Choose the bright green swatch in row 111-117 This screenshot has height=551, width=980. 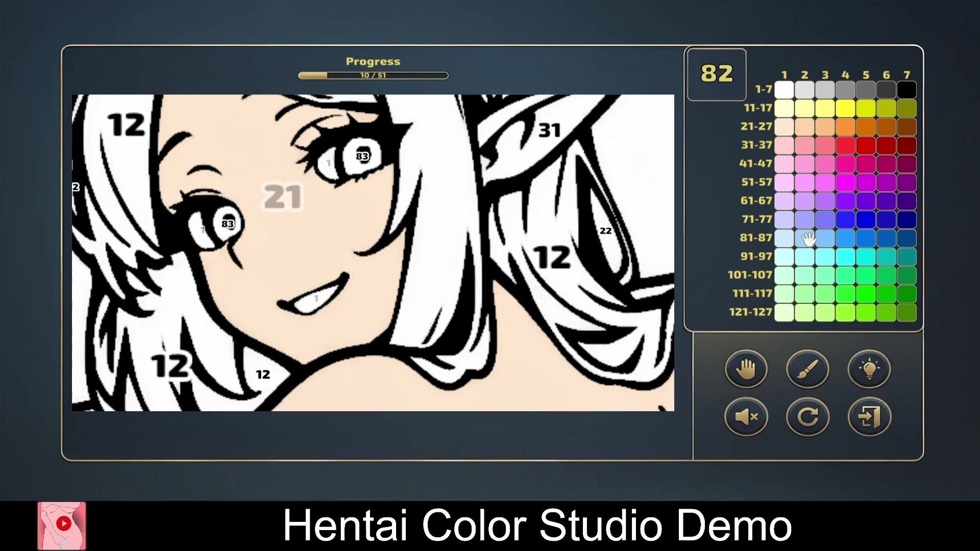(866, 293)
